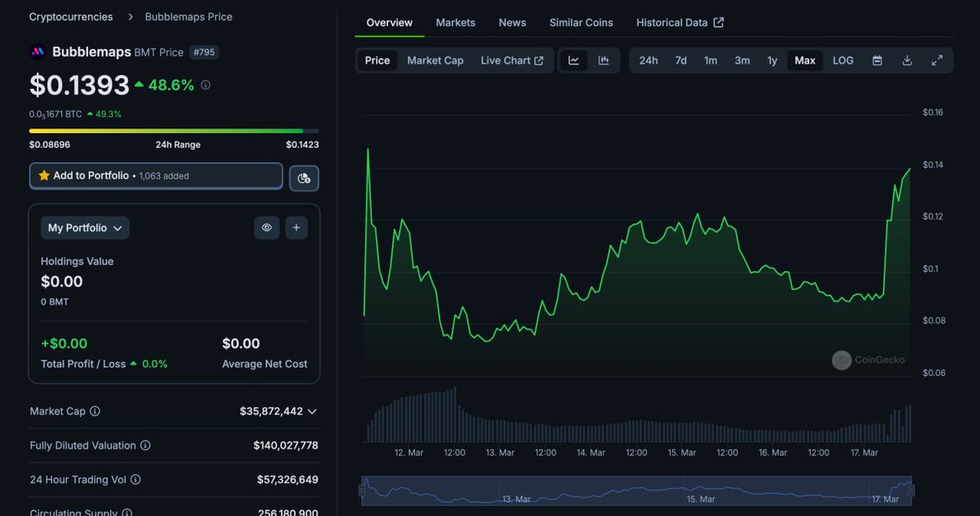Set chart range to 1m
The image size is (980, 516).
pos(710,60)
